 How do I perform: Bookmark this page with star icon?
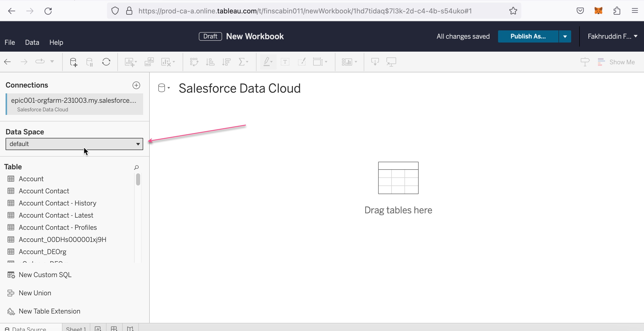pyautogui.click(x=513, y=11)
